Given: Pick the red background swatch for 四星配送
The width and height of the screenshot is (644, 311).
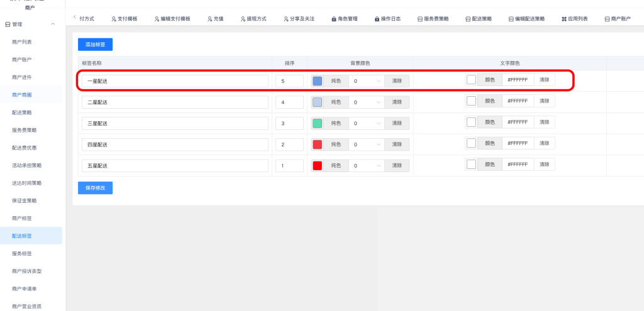Looking at the screenshot, I should (x=318, y=145).
